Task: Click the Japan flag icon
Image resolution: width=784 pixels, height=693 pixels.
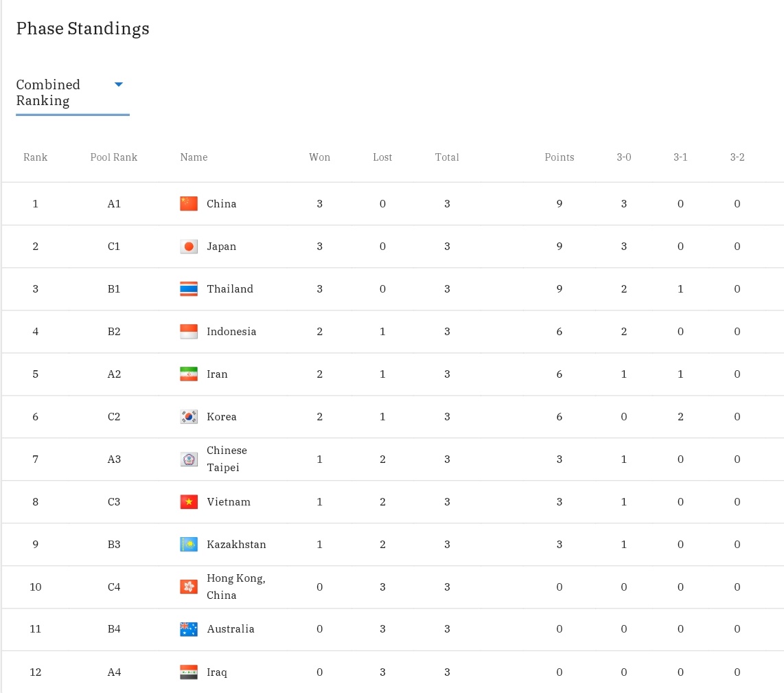Action: pyautogui.click(x=189, y=246)
